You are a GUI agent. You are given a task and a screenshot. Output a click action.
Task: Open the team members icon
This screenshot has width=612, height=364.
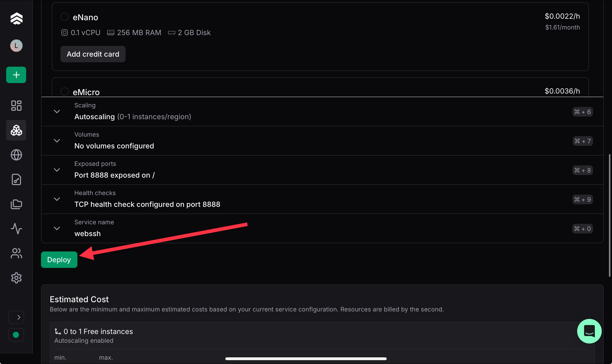click(16, 253)
